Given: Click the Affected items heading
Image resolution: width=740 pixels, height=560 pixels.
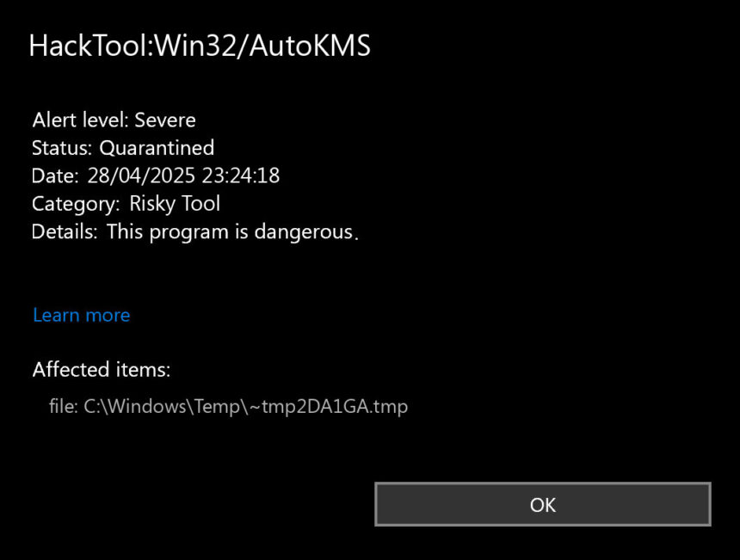Looking at the screenshot, I should [101, 370].
